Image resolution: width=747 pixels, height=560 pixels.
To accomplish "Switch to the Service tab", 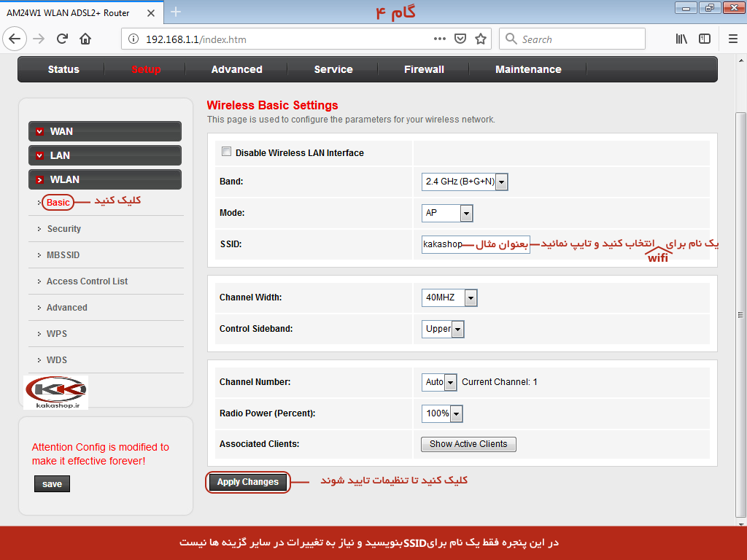I will 333,69.
